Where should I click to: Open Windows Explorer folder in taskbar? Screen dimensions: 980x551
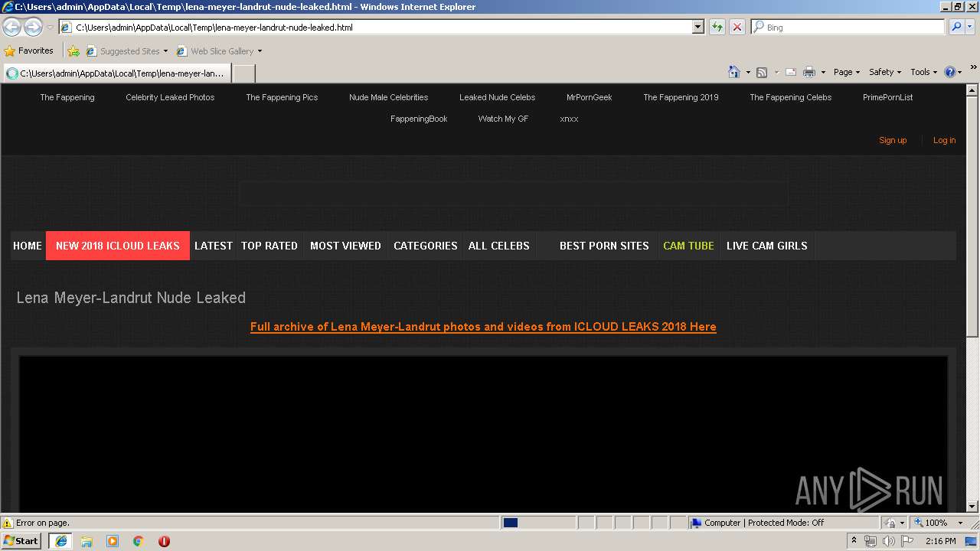click(87, 541)
